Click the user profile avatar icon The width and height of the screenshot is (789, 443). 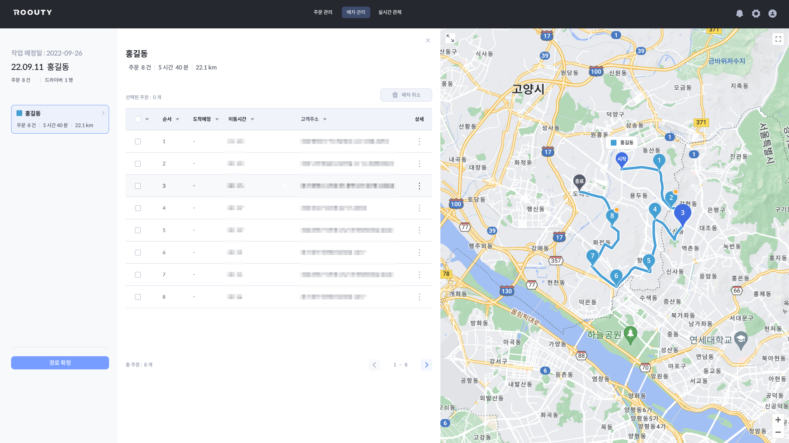(x=772, y=13)
